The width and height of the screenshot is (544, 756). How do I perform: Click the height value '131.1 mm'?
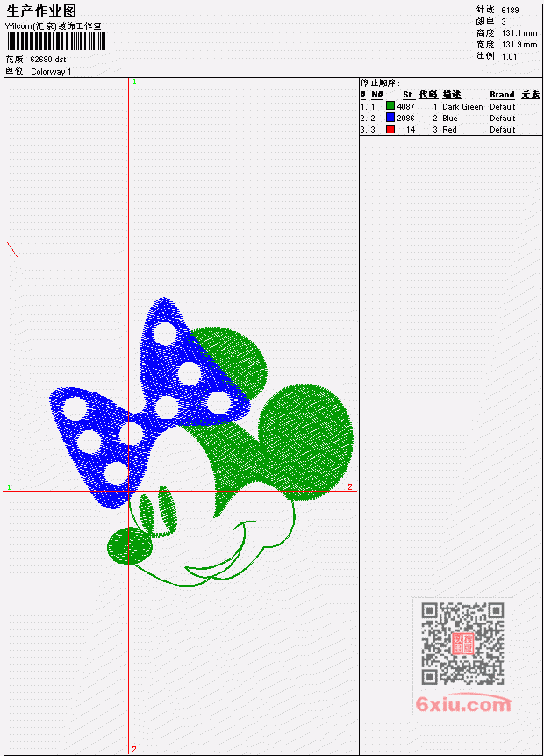[519, 33]
